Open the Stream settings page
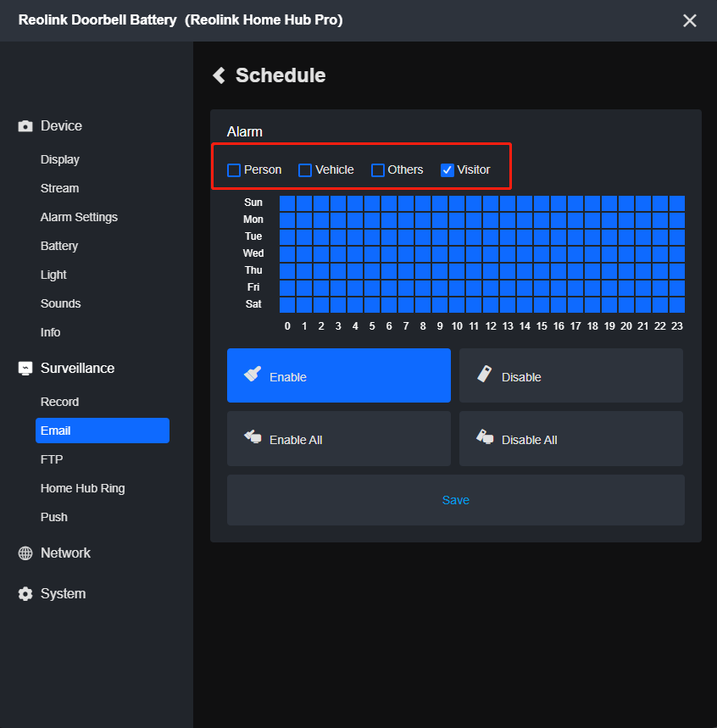 point(60,188)
